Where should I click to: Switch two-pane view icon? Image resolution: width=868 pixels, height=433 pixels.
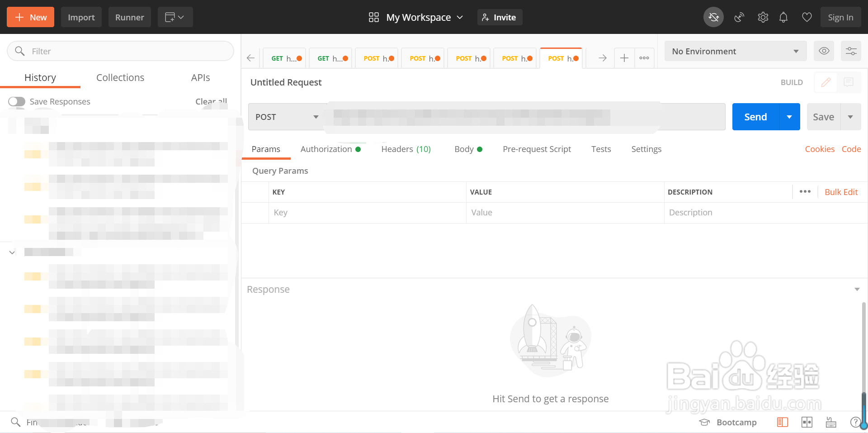[807, 422]
